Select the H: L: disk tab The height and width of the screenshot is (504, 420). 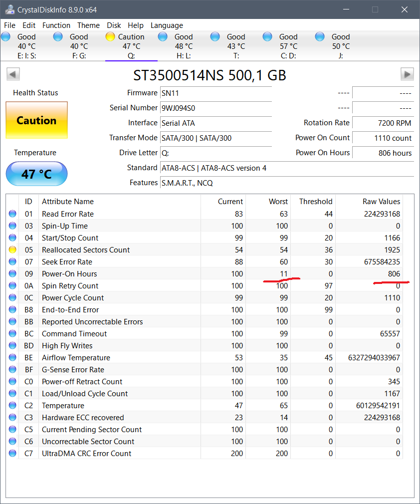coord(184,46)
